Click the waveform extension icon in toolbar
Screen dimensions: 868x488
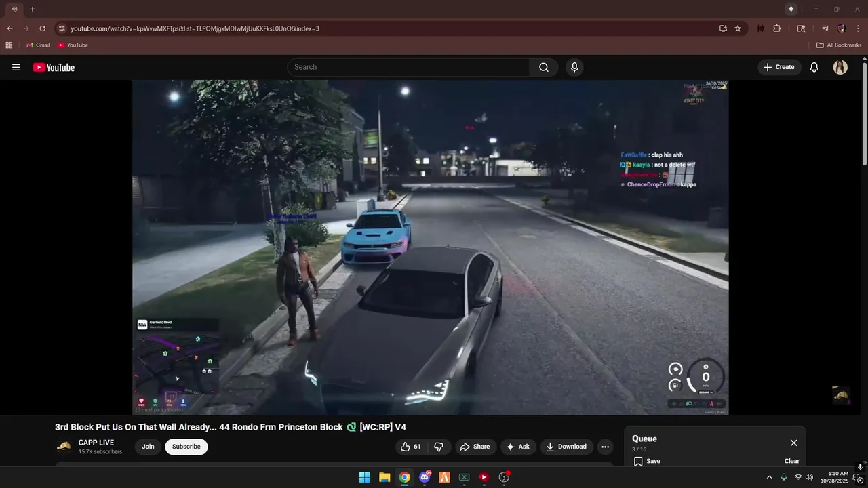point(760,28)
